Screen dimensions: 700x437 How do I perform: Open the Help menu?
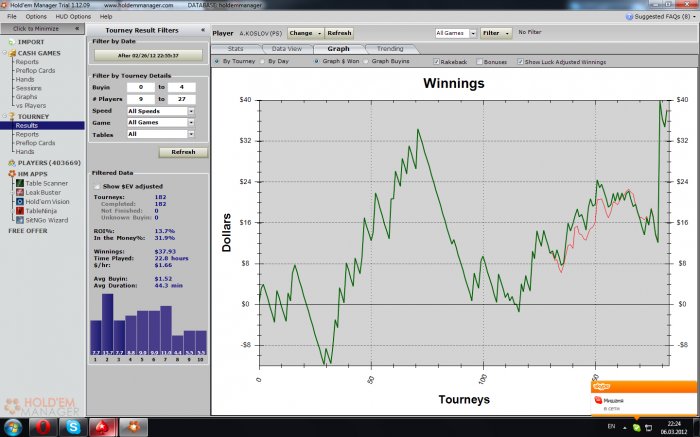106,17
